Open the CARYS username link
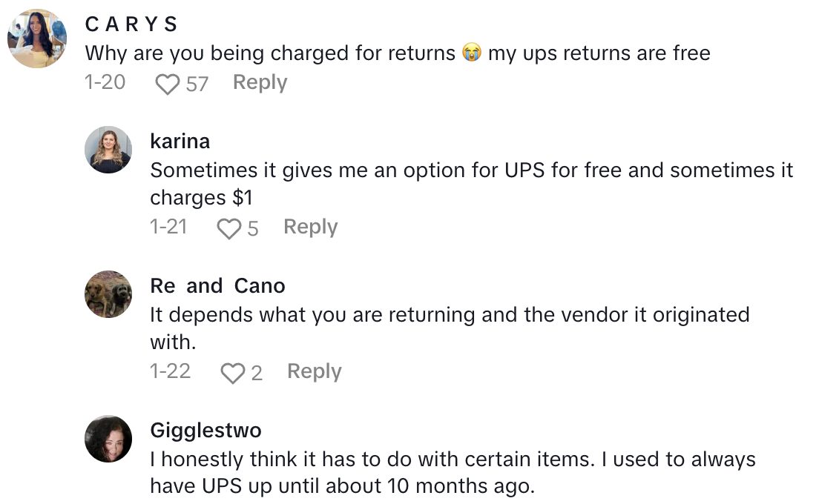This screenshot has height=504, width=819. (x=132, y=24)
